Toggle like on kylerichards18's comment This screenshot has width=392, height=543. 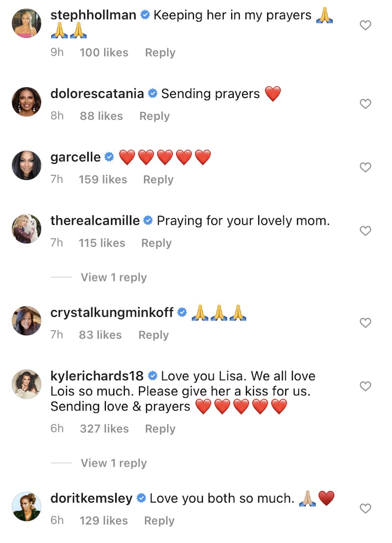coord(366,386)
